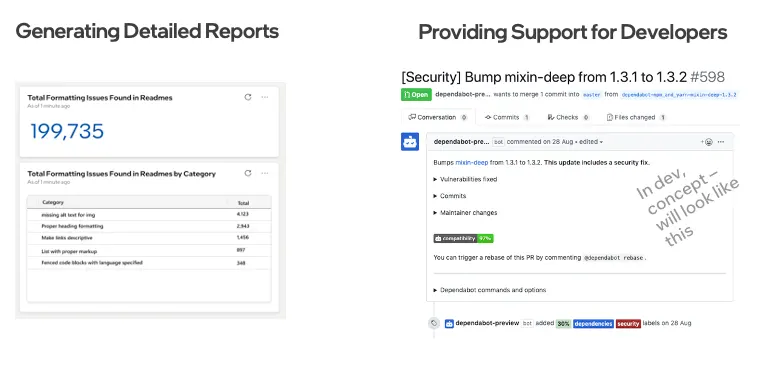Click the 2,943 total cell

(x=242, y=226)
